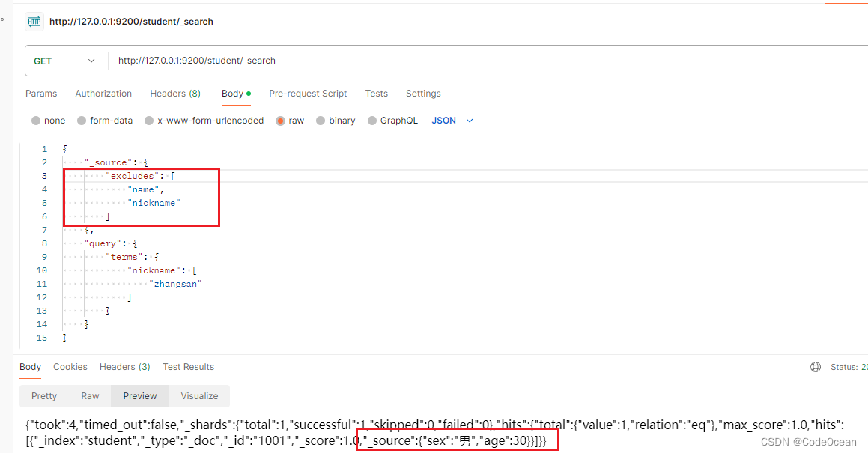Image resolution: width=868 pixels, height=453 pixels.
Task: Open the request Settings tab
Action: [423, 94]
